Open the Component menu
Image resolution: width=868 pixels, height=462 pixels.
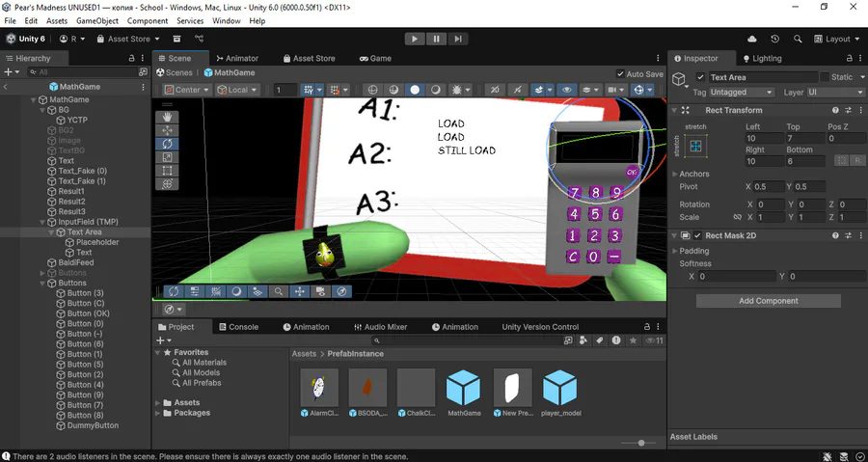click(x=148, y=21)
